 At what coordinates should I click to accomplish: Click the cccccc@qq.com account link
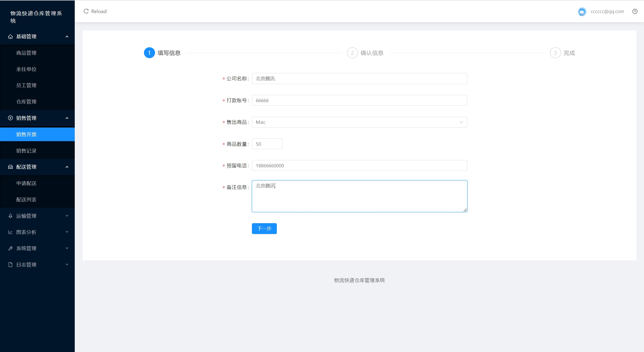(x=607, y=12)
